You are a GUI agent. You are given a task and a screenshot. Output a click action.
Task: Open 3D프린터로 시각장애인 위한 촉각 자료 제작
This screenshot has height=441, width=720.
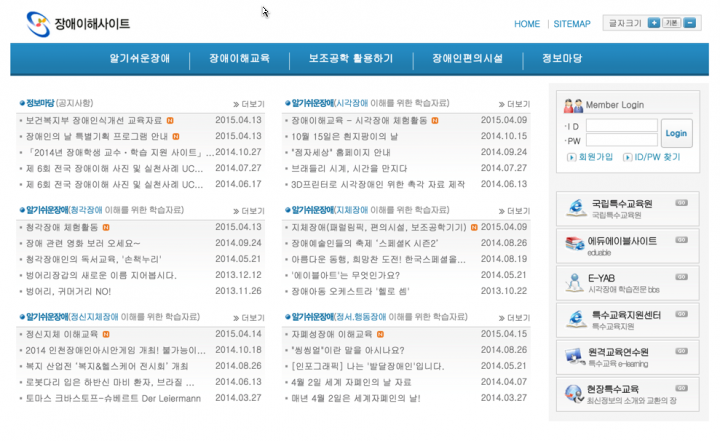click(378, 185)
